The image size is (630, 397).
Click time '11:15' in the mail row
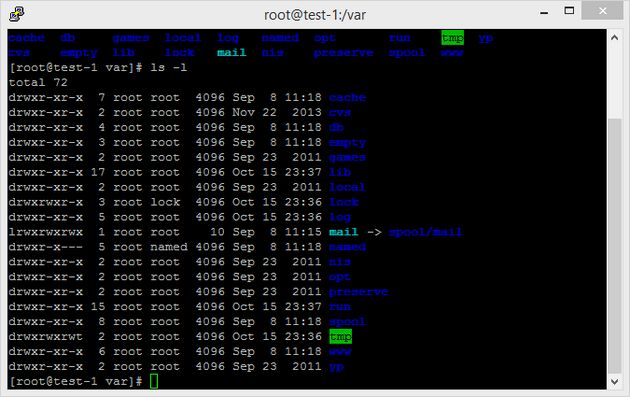pyautogui.click(x=303, y=232)
